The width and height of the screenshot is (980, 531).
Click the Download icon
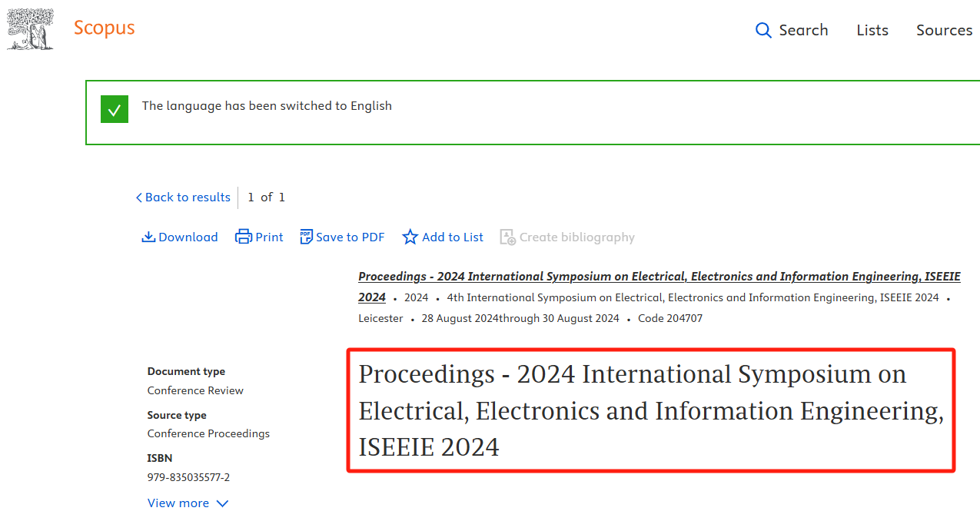pyautogui.click(x=149, y=237)
